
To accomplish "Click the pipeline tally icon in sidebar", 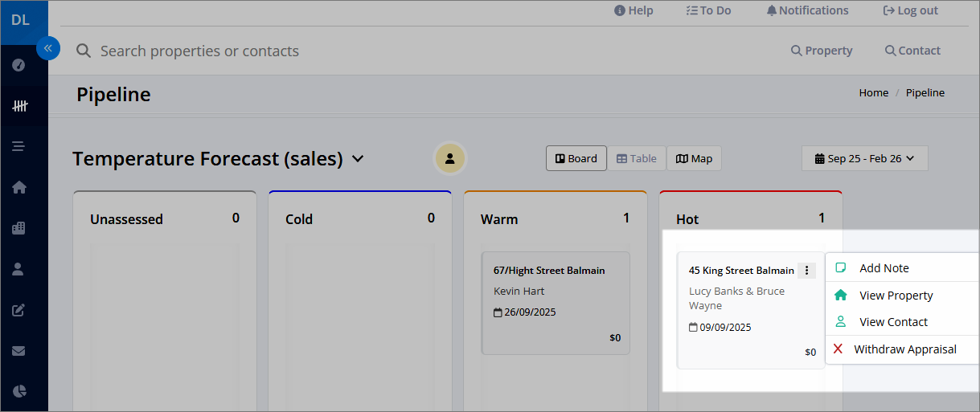I will (x=19, y=106).
